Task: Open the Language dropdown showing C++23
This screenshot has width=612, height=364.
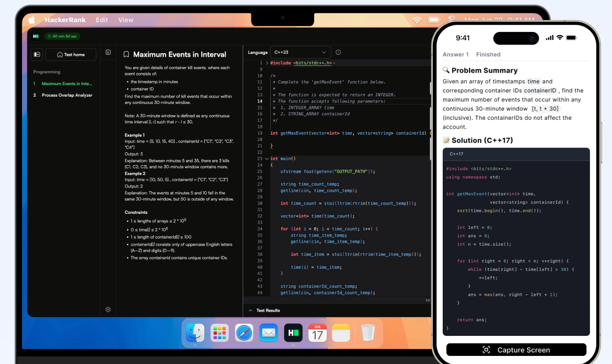Action: coord(300,52)
